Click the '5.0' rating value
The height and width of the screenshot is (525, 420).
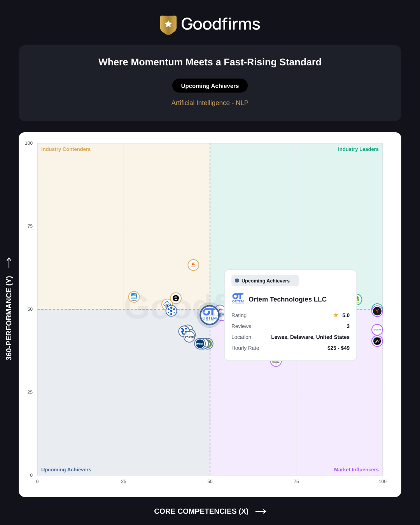coord(346,315)
